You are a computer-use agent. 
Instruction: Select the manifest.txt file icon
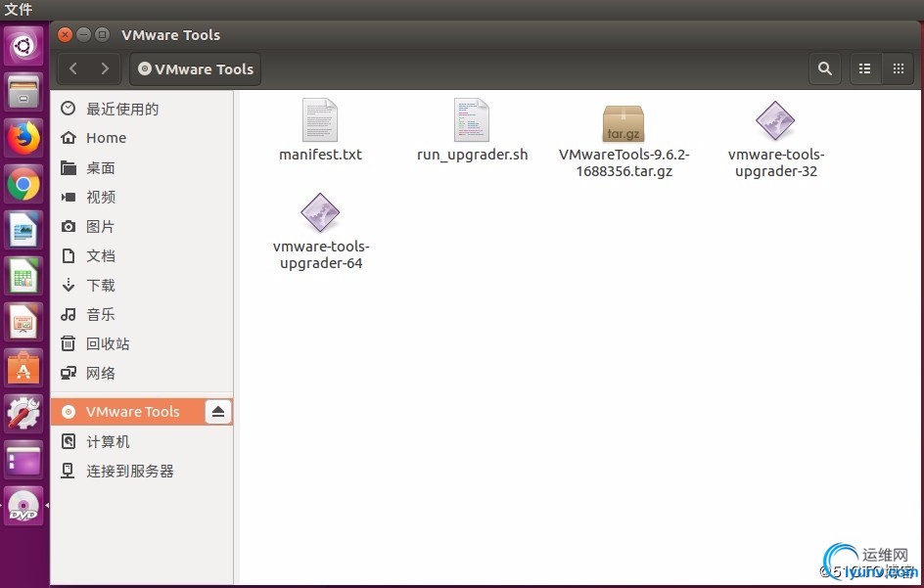(x=320, y=120)
